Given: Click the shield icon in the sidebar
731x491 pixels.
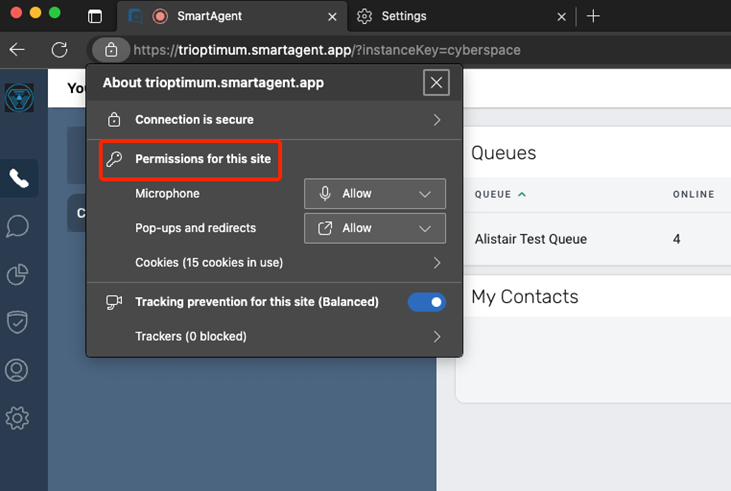Looking at the screenshot, I should 18,322.
